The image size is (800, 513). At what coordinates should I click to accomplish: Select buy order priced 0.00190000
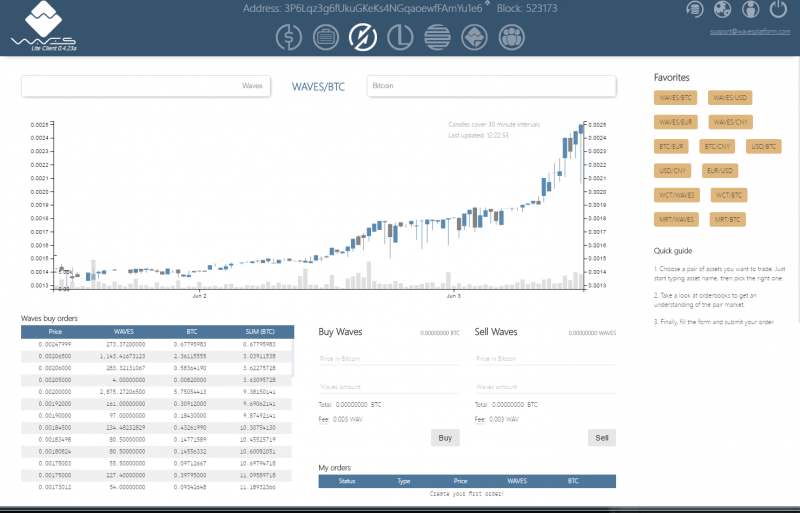(157, 416)
